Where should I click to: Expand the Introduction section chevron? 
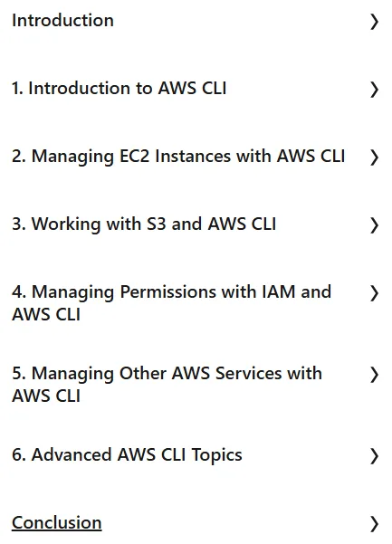click(x=374, y=22)
